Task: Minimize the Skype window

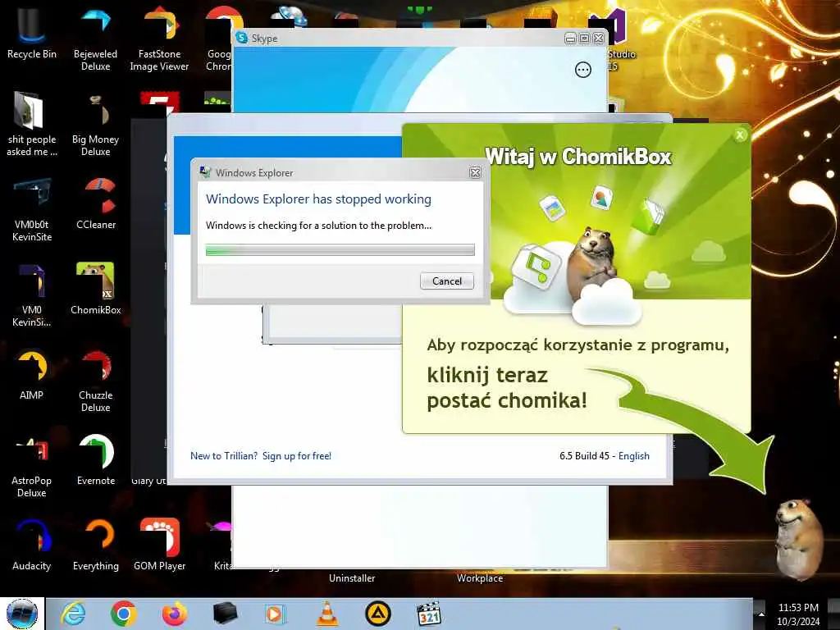Action: point(571,38)
